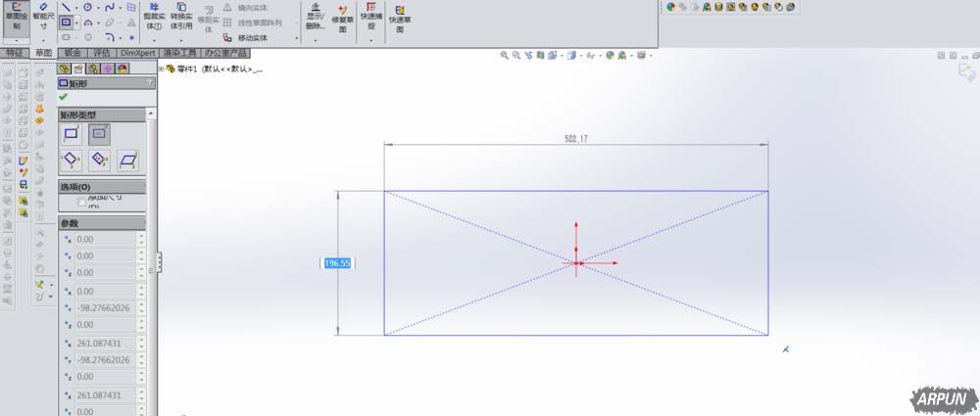Choose the Parallelogram rectangle type
Viewport: 980px width, 416px height.
[127, 161]
